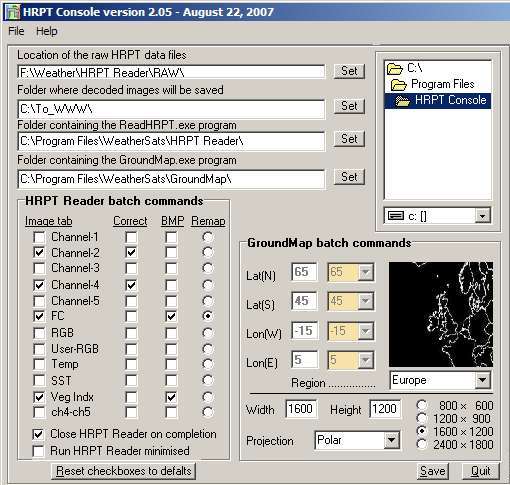Open the c: drive selector dropdown
Viewport: 510px width, 485px height.
click(x=482, y=216)
